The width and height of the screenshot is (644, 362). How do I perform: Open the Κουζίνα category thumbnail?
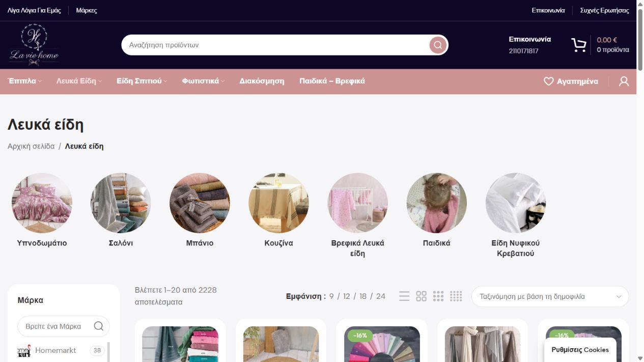coord(278,203)
